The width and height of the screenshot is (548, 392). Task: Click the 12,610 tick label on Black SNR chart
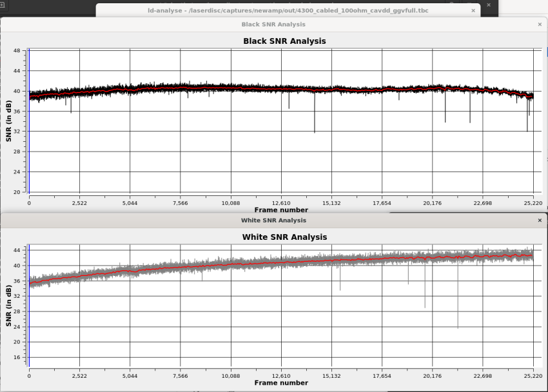281,203
